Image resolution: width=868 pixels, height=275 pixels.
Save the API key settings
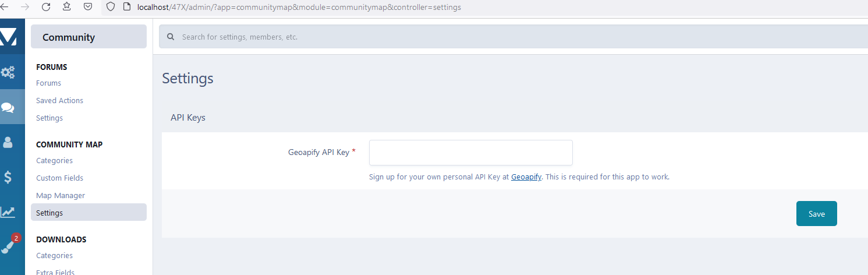[816, 214]
